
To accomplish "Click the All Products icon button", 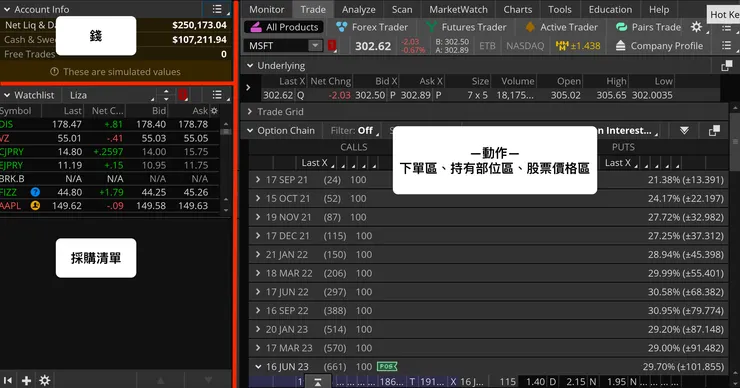I will [284, 27].
